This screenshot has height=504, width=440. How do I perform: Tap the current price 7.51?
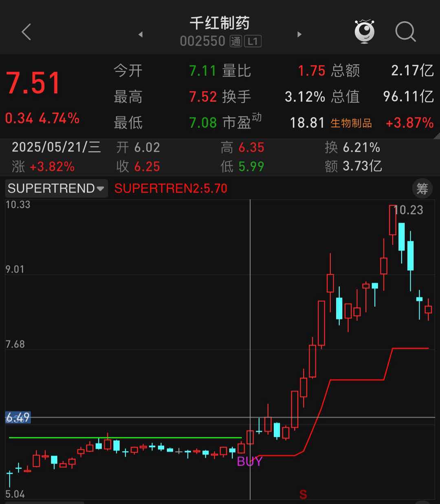(x=33, y=83)
